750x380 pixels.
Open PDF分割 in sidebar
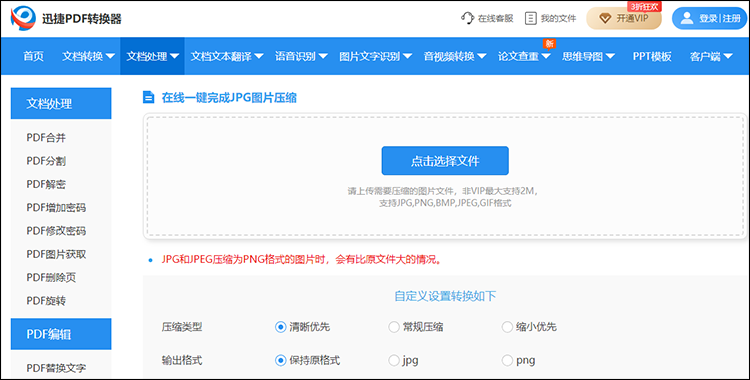46,161
